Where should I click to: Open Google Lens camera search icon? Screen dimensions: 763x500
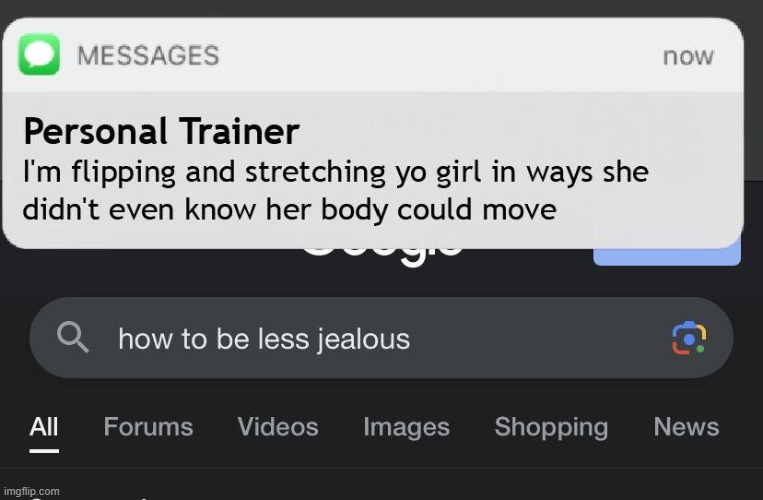689,338
